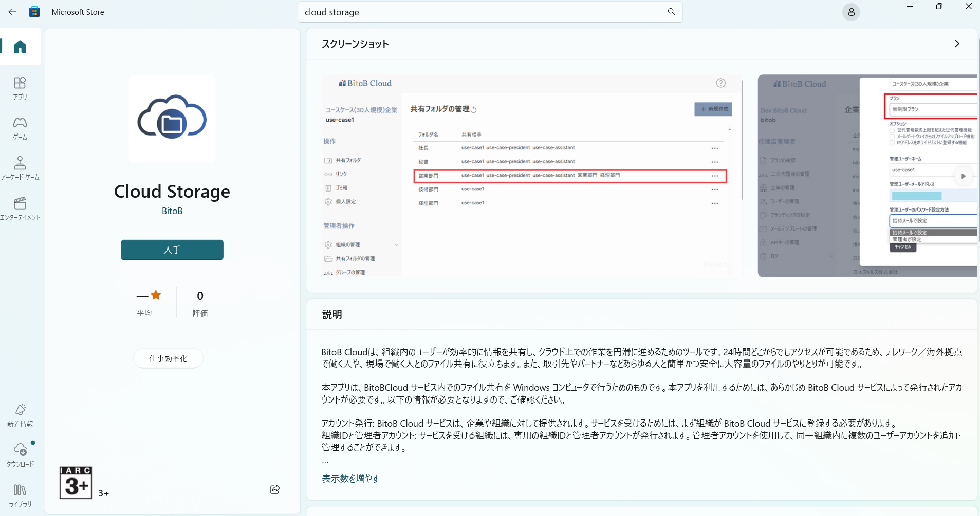Click the orange rating star
This screenshot has width=980, height=516.
pos(156,295)
